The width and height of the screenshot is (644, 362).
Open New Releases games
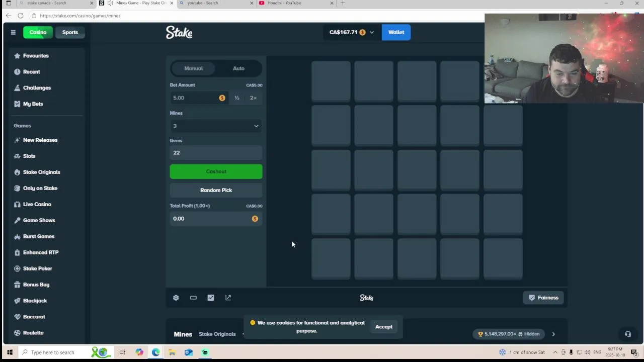click(x=40, y=140)
